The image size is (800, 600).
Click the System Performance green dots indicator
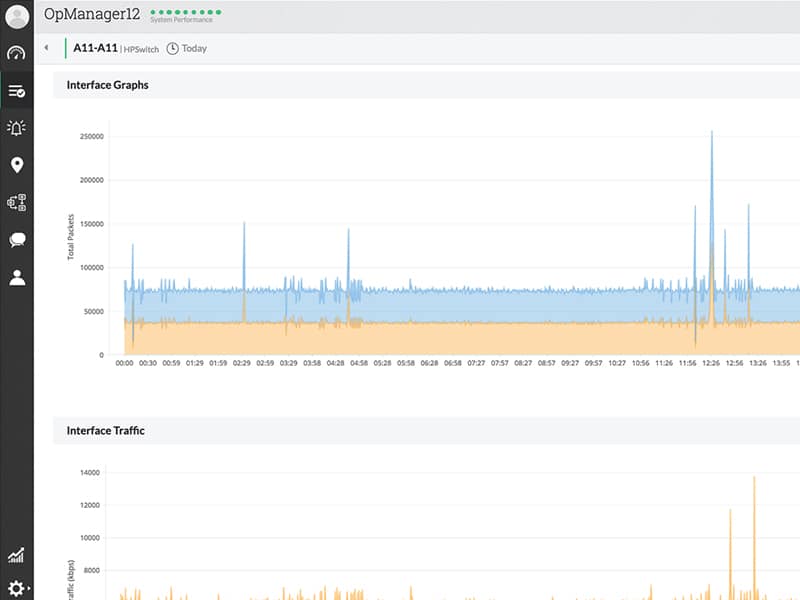[185, 14]
